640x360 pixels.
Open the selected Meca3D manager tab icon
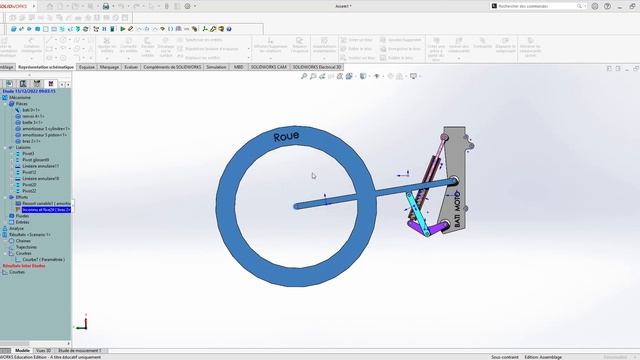[51, 84]
